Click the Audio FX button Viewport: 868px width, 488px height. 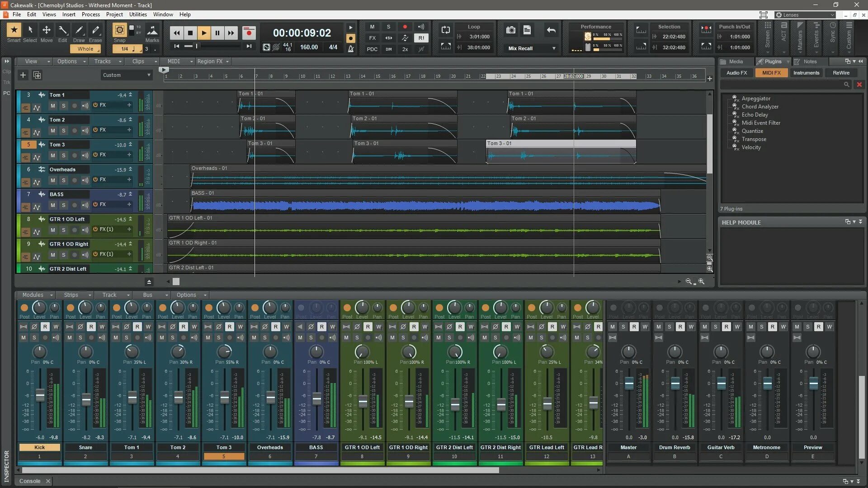click(736, 73)
